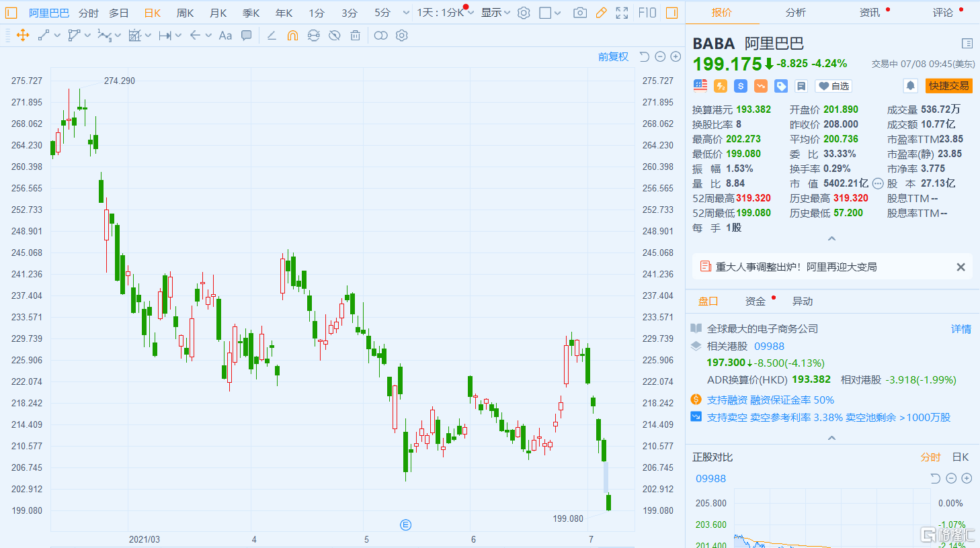
Task: Open the 1天:1分K period dropdown
Action: point(445,13)
